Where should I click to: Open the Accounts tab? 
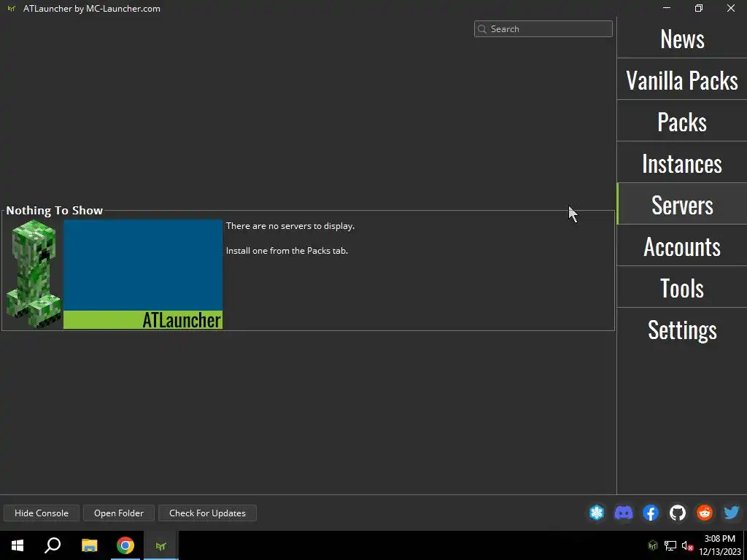click(x=682, y=246)
